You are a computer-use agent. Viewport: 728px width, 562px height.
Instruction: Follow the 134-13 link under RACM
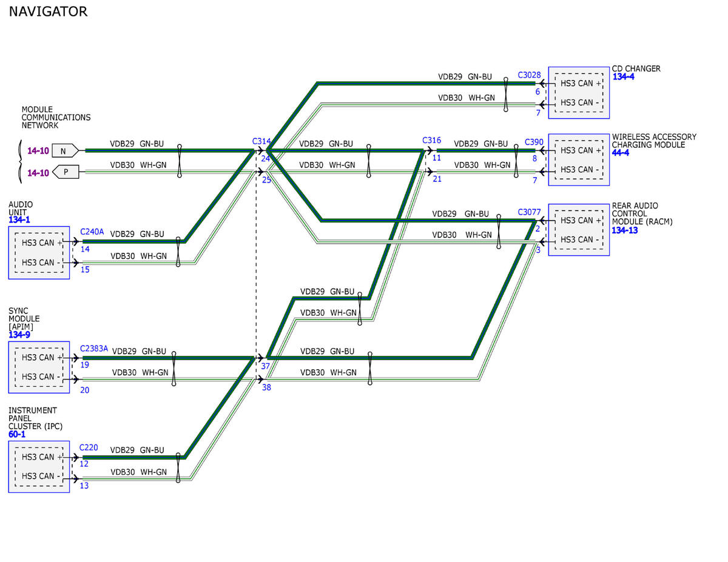(x=625, y=230)
